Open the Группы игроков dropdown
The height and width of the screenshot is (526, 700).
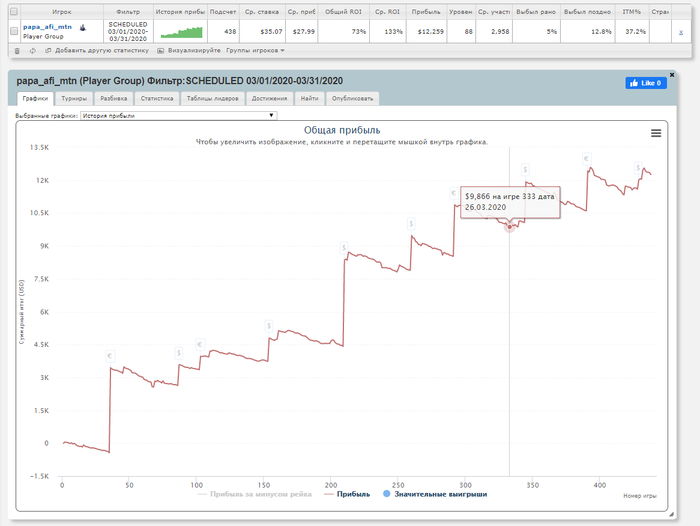255,50
